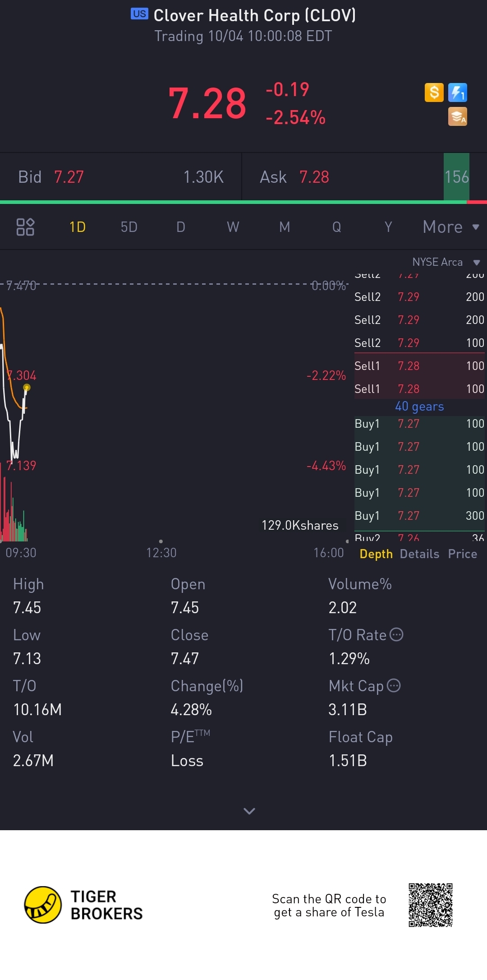
Task: Tap the yellow dollar sign badge icon
Action: pyautogui.click(x=434, y=92)
